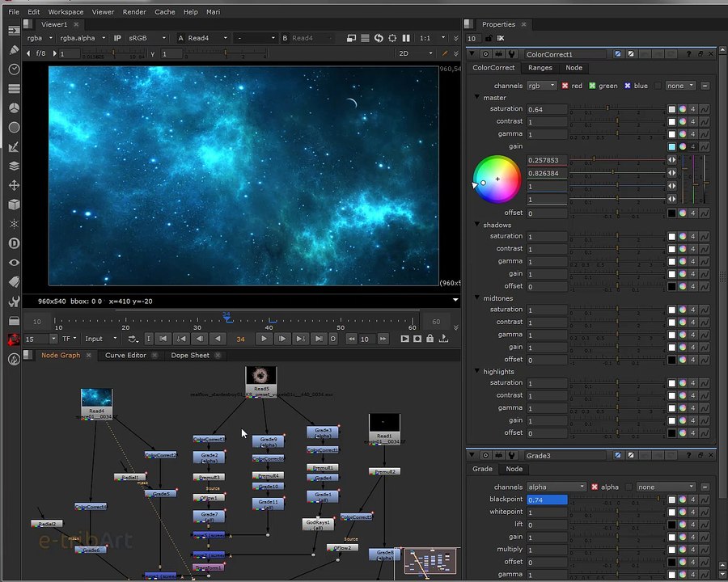
Task: Collapse the master section
Action: 477,98
